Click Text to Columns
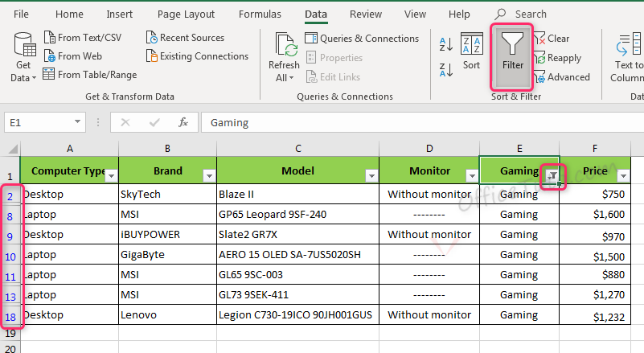Screen dimensions: 644x353 629,58
